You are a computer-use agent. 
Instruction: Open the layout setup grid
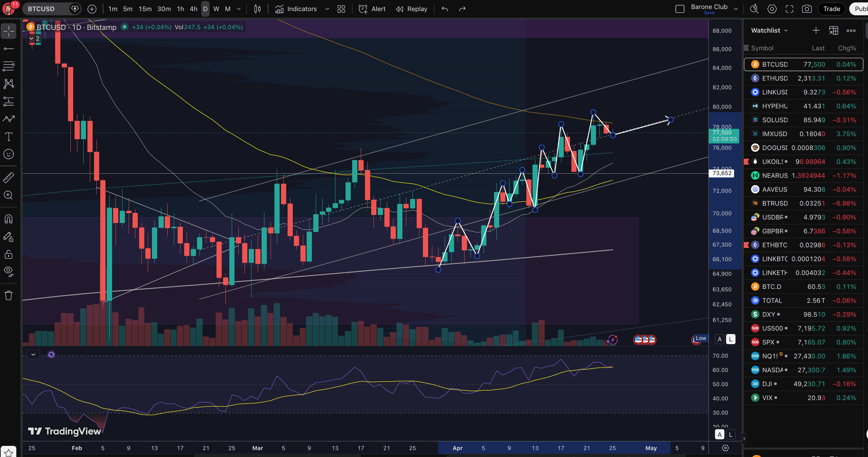click(x=341, y=9)
